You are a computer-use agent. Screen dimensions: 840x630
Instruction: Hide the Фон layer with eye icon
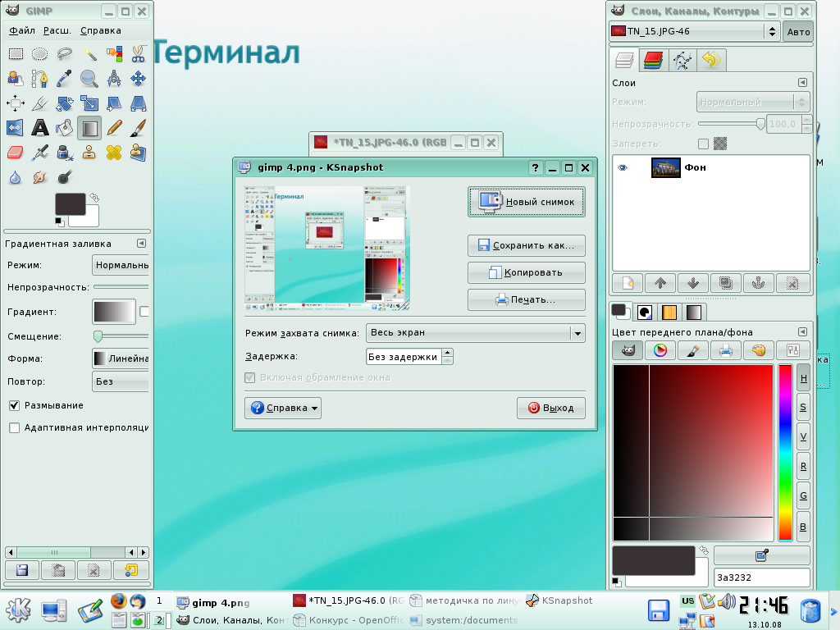coord(623,167)
